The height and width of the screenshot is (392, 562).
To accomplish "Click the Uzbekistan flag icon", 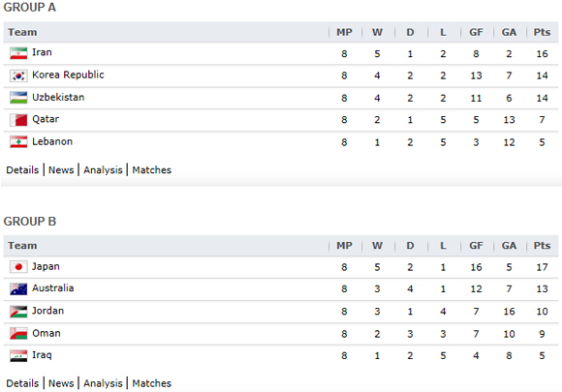I will (18, 98).
